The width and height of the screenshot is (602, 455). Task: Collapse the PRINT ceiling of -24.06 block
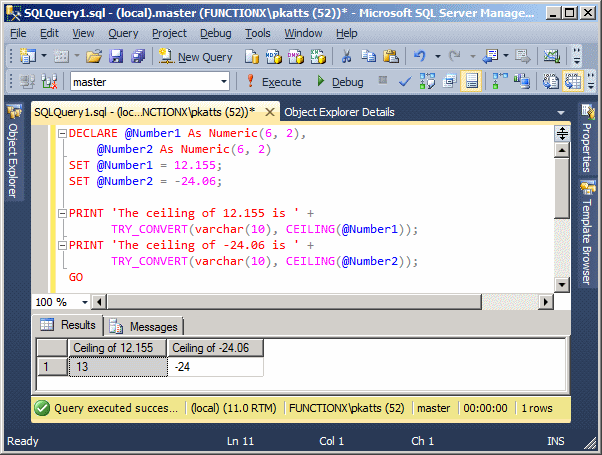[x=62, y=245]
